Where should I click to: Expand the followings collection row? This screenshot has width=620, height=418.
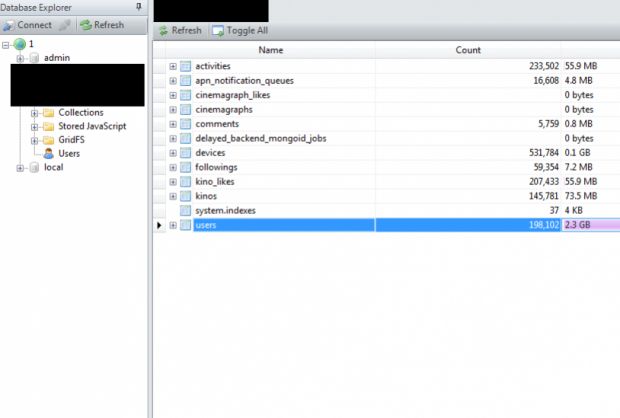[173, 167]
